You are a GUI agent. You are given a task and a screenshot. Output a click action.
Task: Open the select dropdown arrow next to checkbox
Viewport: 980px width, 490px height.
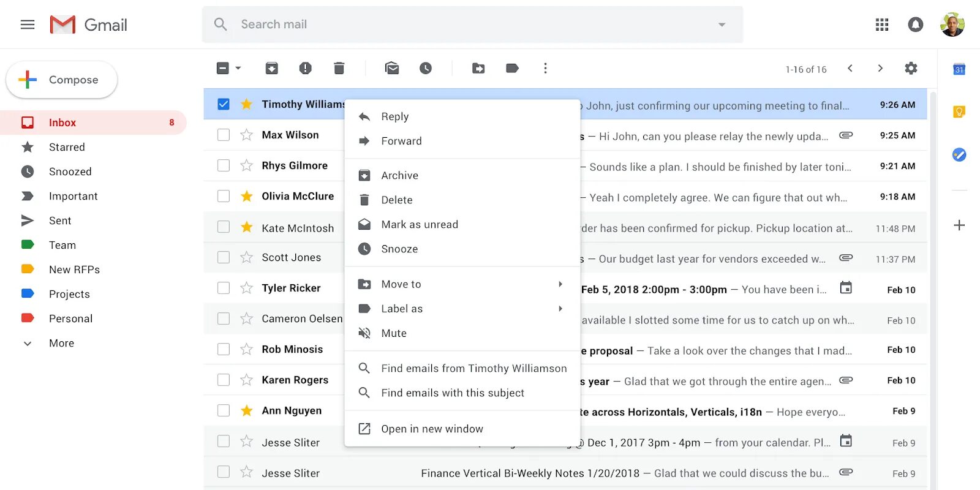(238, 68)
